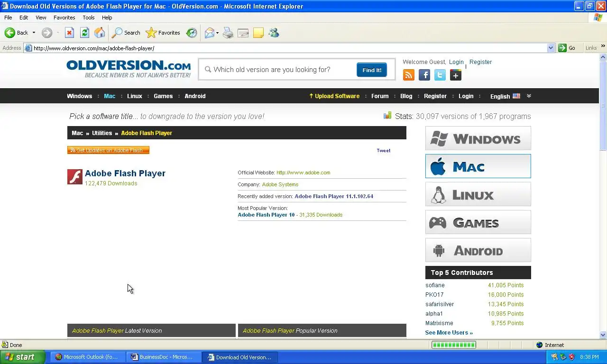Open the Adobe Systems company link
Screen dimensions: 607x364
coord(280,184)
